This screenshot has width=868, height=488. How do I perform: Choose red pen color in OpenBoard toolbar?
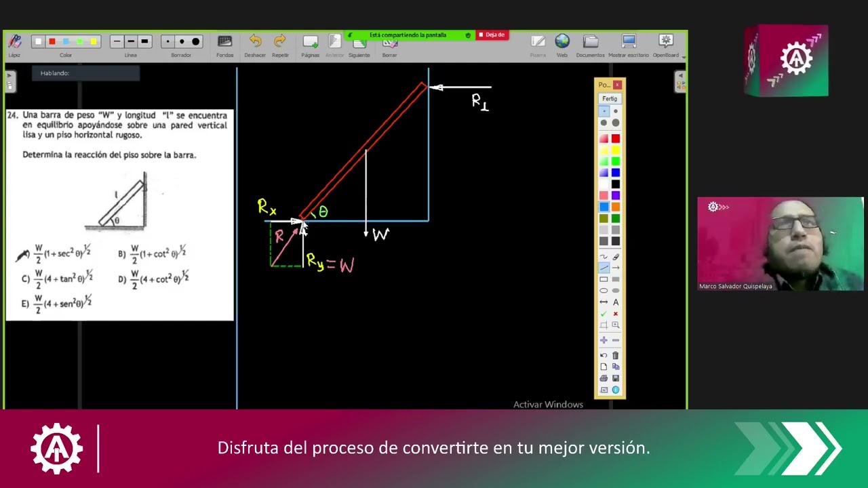[x=52, y=42]
